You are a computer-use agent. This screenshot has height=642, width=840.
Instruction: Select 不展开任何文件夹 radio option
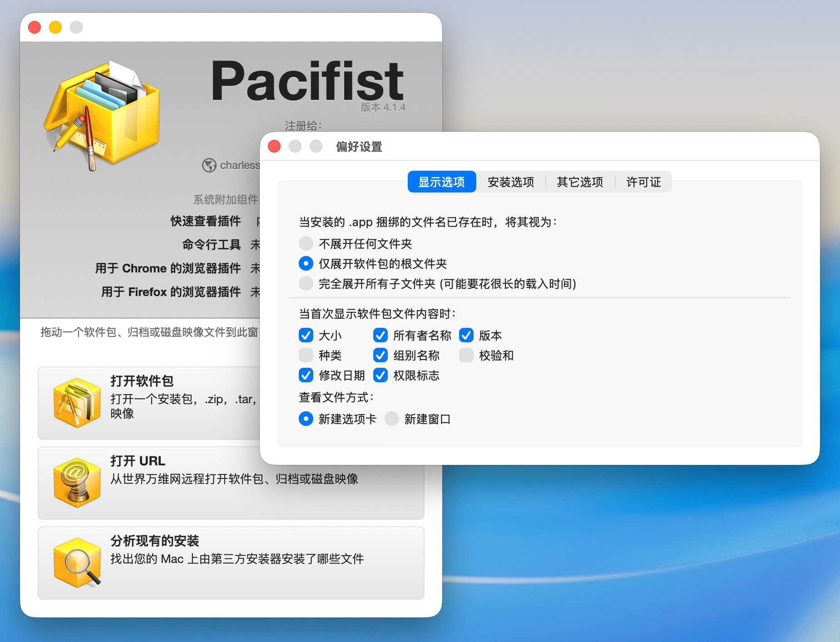(x=306, y=244)
